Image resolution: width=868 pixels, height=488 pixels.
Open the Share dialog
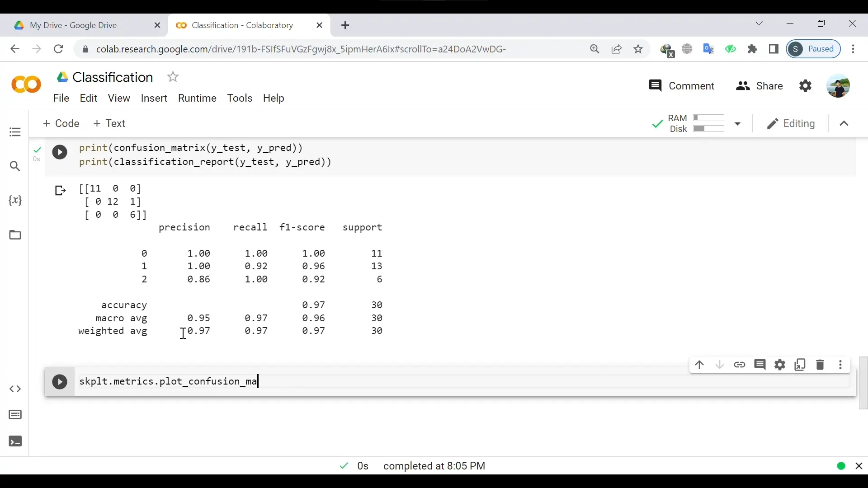[x=759, y=86]
